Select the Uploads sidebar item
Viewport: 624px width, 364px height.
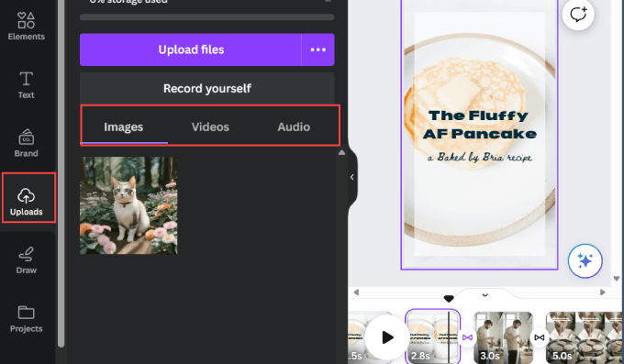click(27, 202)
